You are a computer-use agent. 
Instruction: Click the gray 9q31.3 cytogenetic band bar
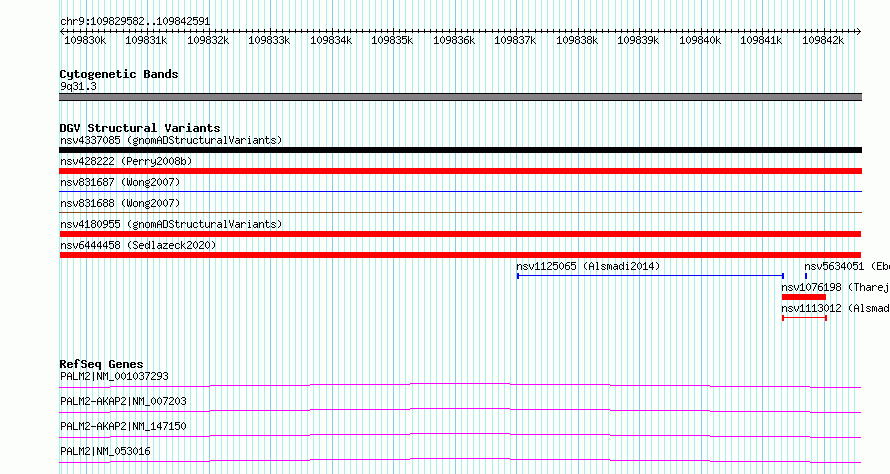[460, 97]
